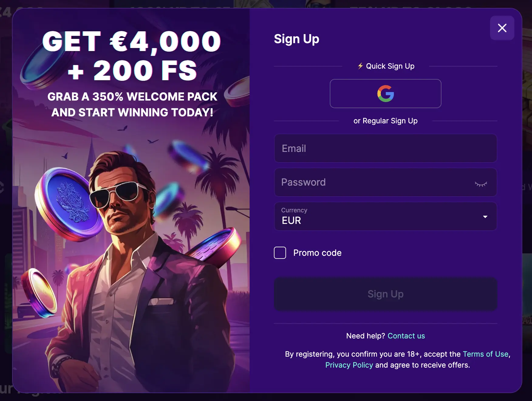This screenshot has width=532, height=401.
Task: Focus the Email input field
Action: tap(385, 149)
